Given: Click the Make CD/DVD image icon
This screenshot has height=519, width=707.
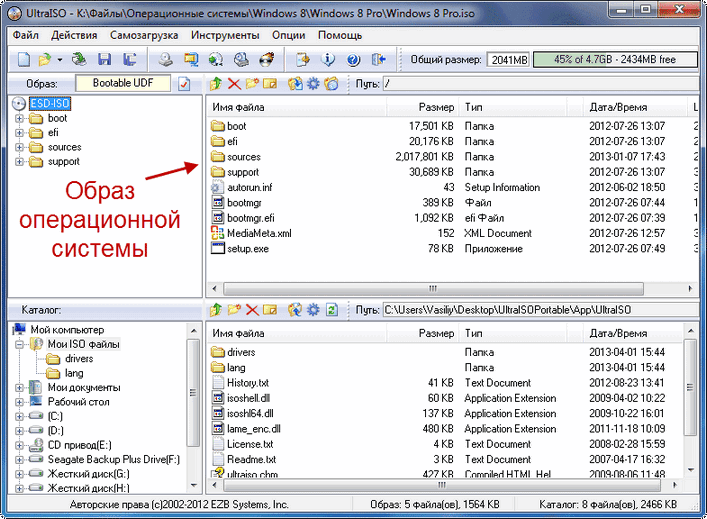Looking at the screenshot, I should pyautogui.click(x=166, y=59).
